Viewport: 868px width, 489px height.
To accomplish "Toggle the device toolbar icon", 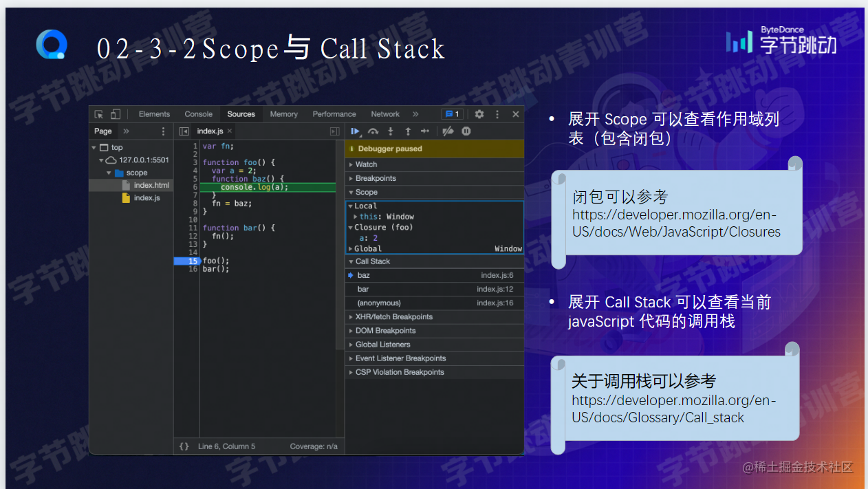I will pyautogui.click(x=116, y=114).
